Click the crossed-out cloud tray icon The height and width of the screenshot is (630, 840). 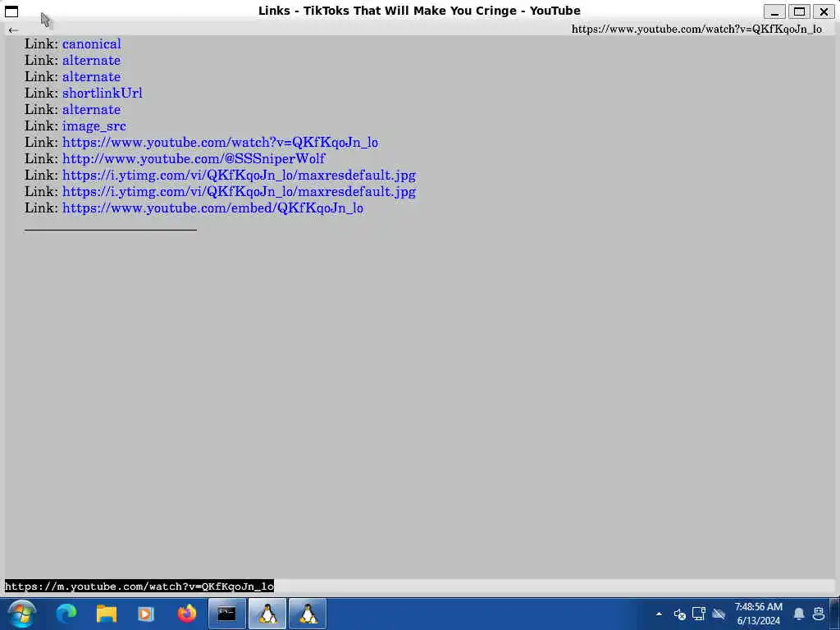719,614
